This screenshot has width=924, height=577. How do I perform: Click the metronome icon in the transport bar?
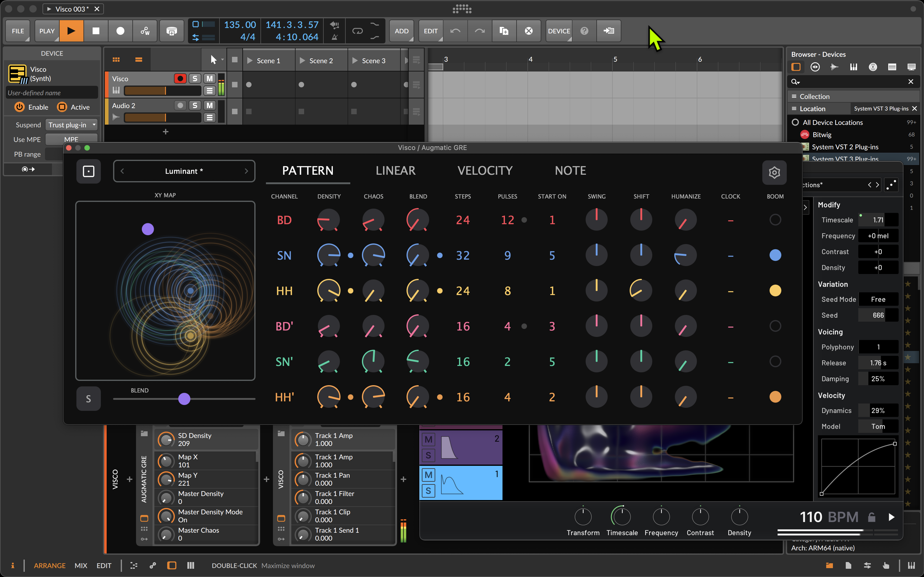(x=334, y=37)
